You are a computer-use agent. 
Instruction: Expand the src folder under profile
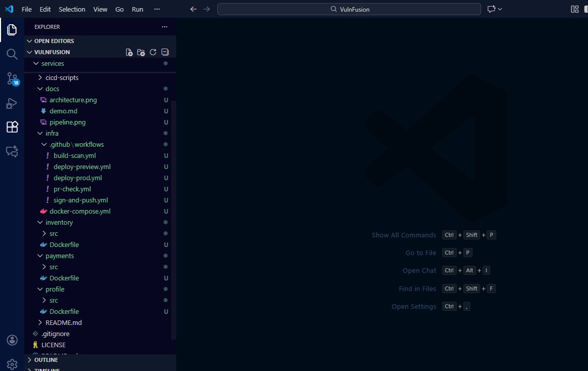[x=100, y=301]
